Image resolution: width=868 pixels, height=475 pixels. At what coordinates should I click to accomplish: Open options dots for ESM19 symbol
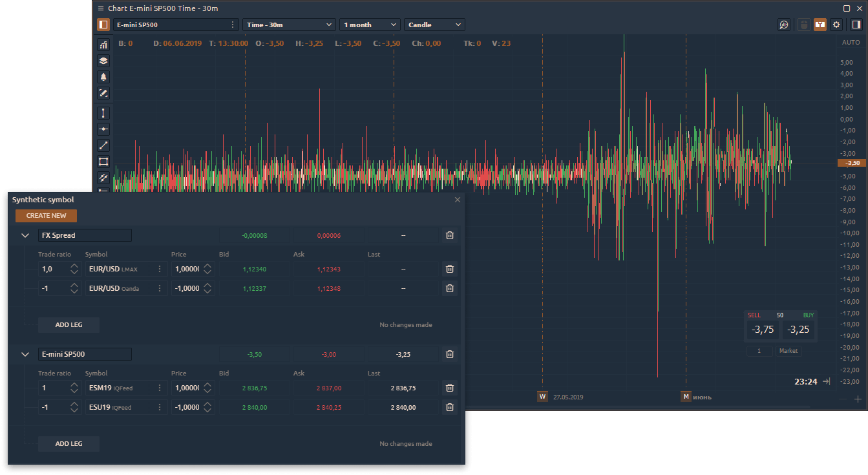[x=160, y=388]
